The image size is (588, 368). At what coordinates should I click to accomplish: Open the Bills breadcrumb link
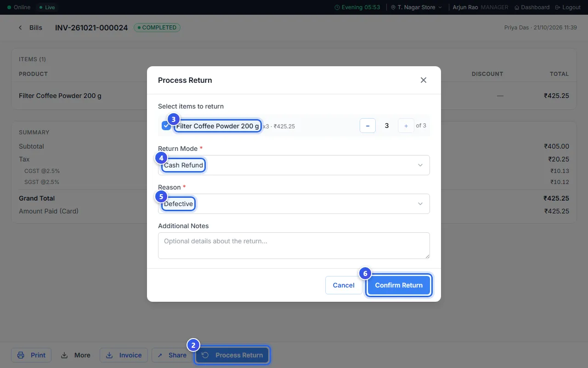click(36, 28)
